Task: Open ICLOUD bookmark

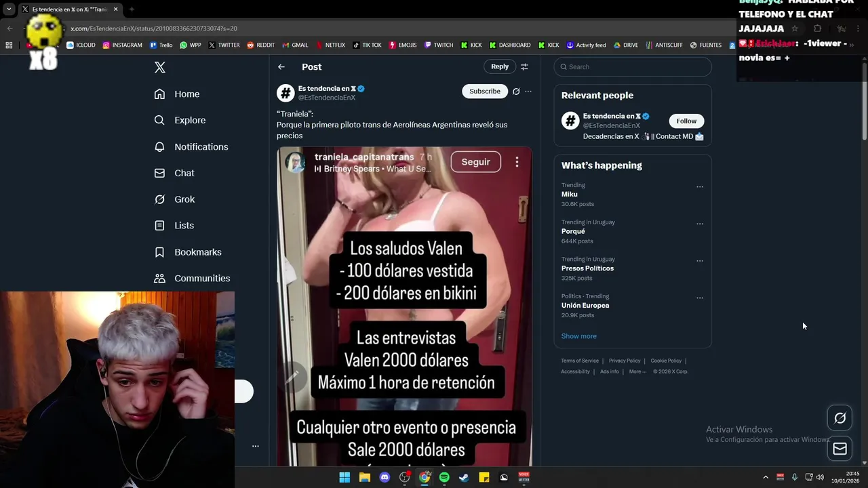Action: (x=81, y=45)
